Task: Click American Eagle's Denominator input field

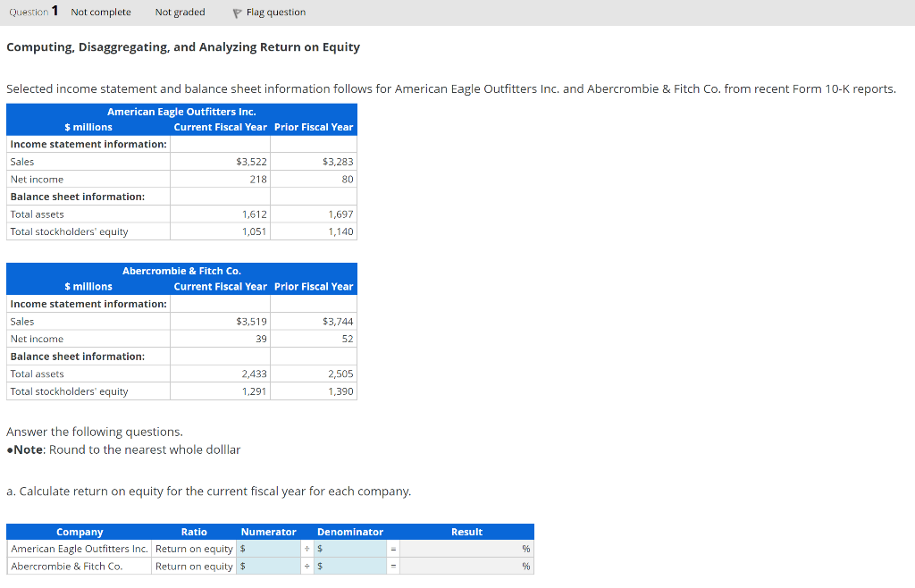Action: [x=348, y=548]
